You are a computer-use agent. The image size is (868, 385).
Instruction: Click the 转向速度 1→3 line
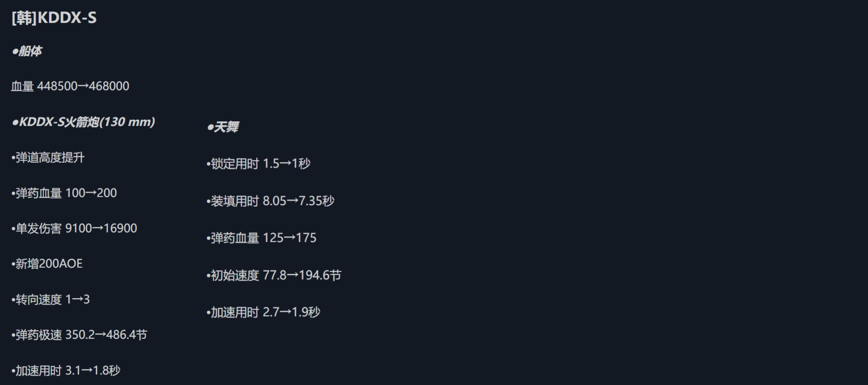[x=51, y=299]
